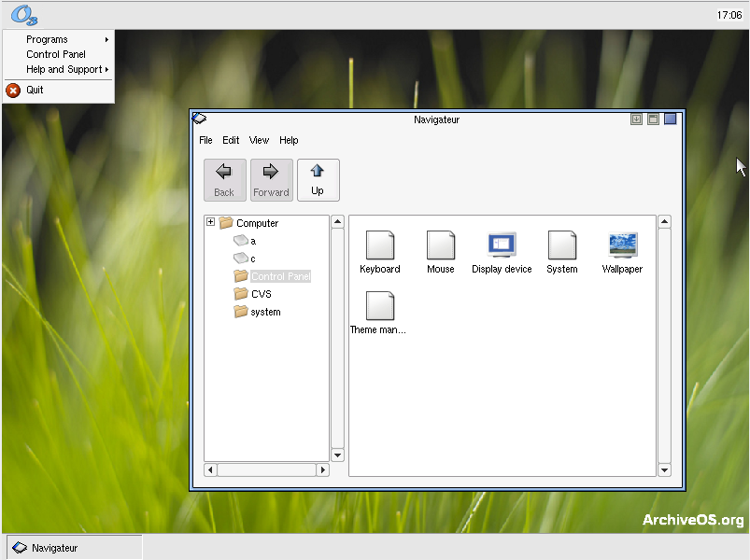Go forward with the Forward arrow button
This screenshot has height=560, width=750.
[271, 179]
